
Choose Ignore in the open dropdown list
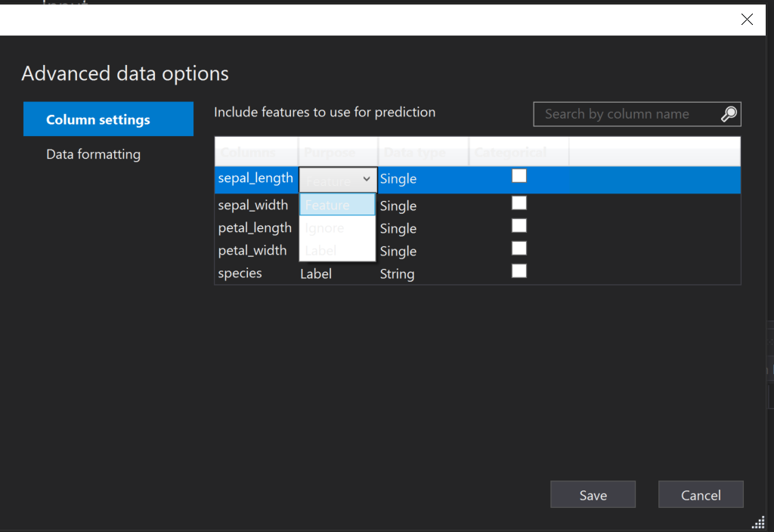(338, 228)
